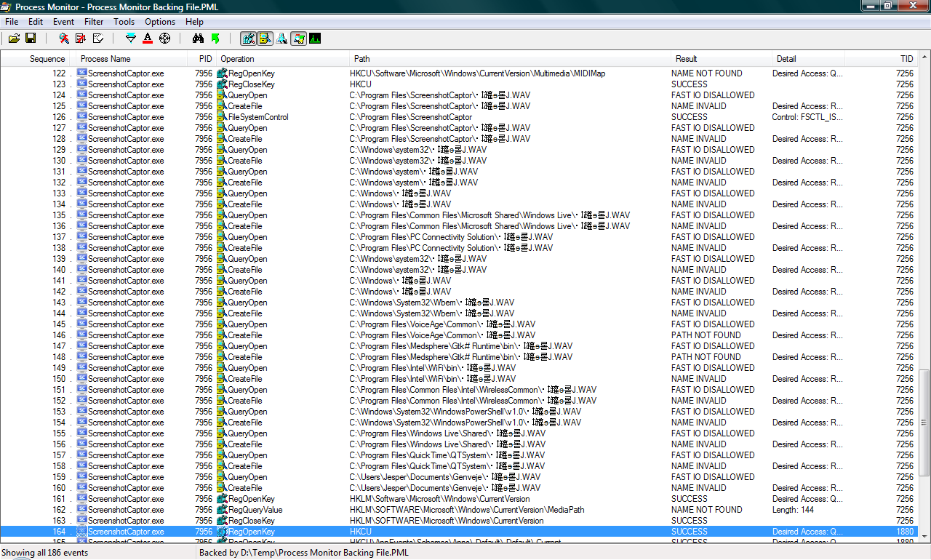Click the TID 1880 cell in row 164
The image size is (931, 560).
(905, 532)
